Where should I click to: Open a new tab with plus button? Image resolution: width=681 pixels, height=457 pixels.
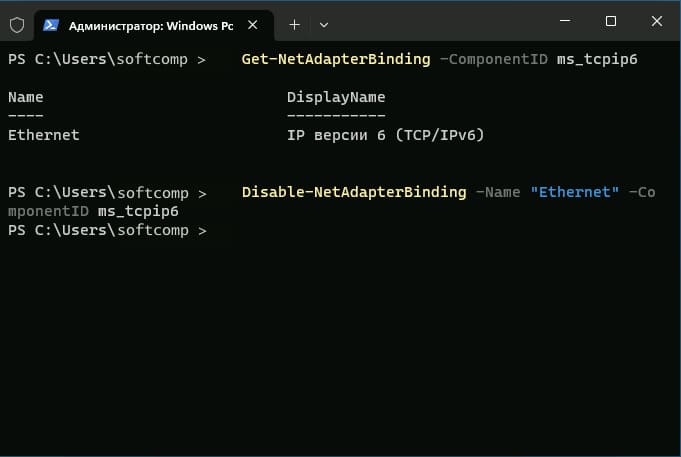[x=294, y=25]
